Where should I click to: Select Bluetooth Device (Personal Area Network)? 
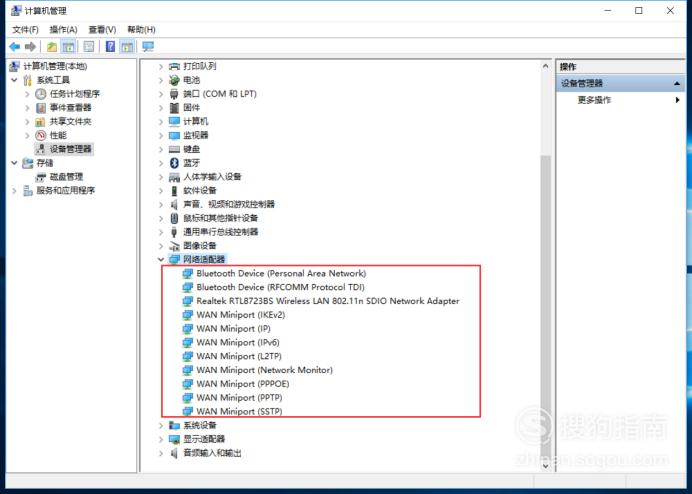[281, 274]
